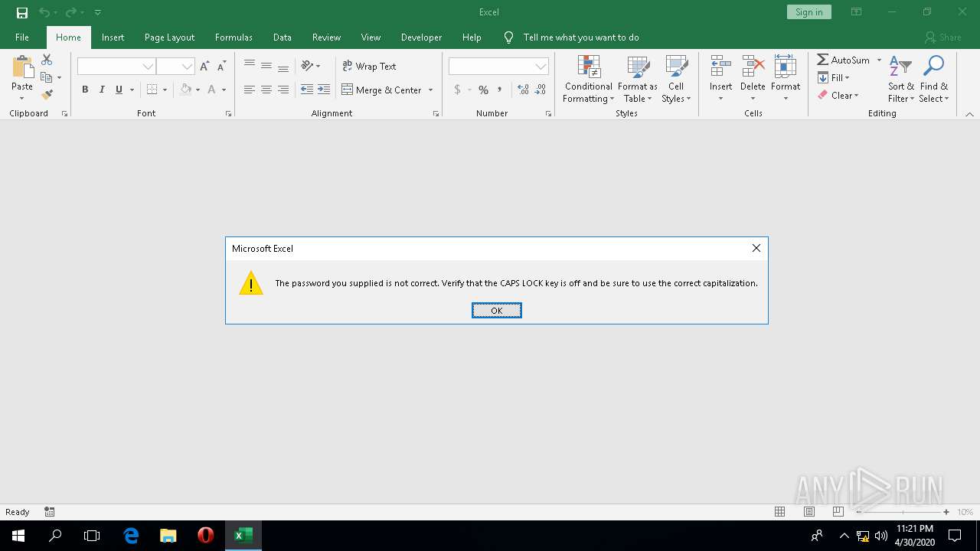Screen dimensions: 980x551
Task: Open Format as Table dropdown
Action: pyautogui.click(x=638, y=79)
